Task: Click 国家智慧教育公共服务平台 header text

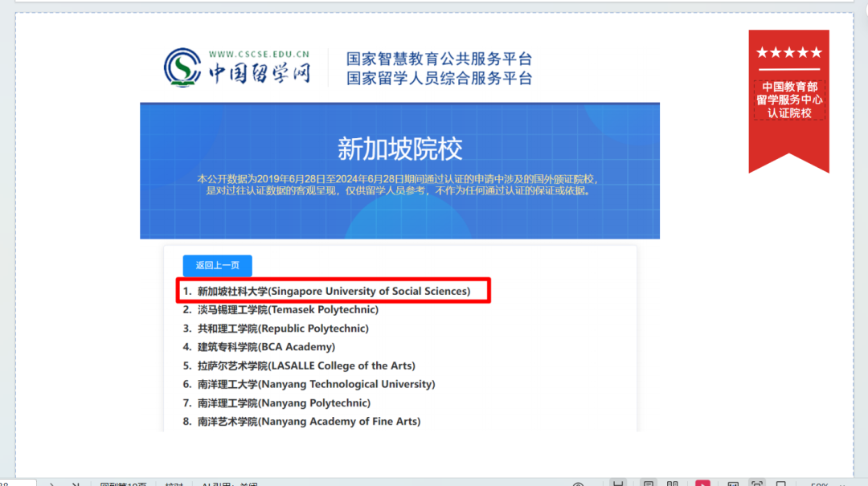Action: click(439, 59)
